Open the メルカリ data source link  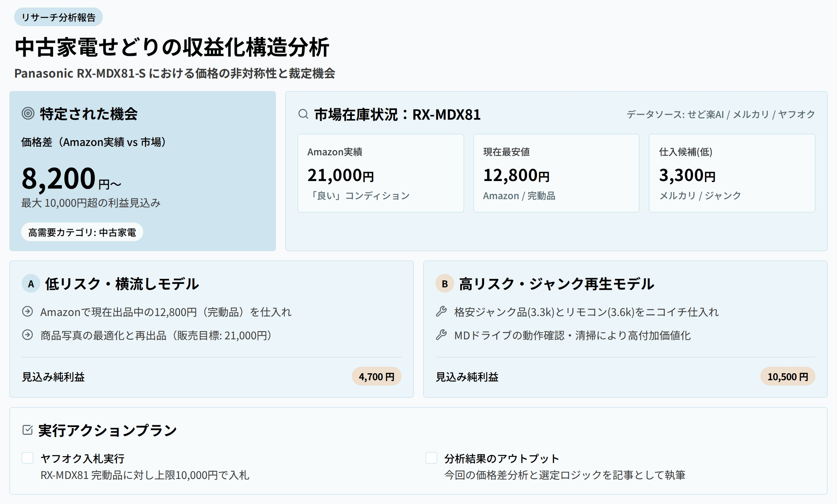751,114
